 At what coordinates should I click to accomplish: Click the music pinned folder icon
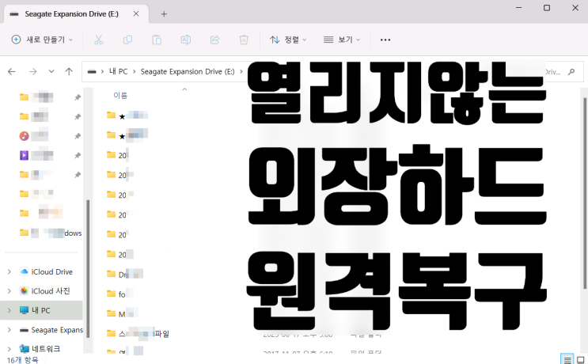click(x=24, y=135)
